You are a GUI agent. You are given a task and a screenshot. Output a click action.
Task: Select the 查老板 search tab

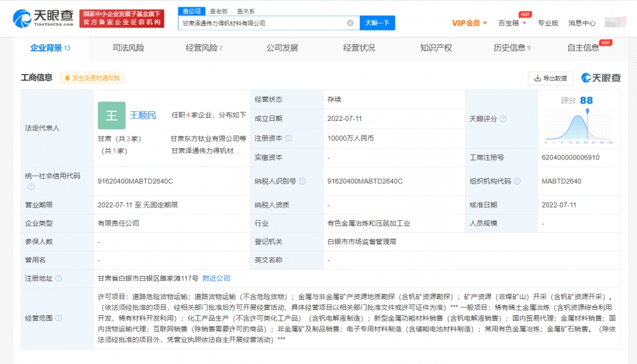[218, 11]
